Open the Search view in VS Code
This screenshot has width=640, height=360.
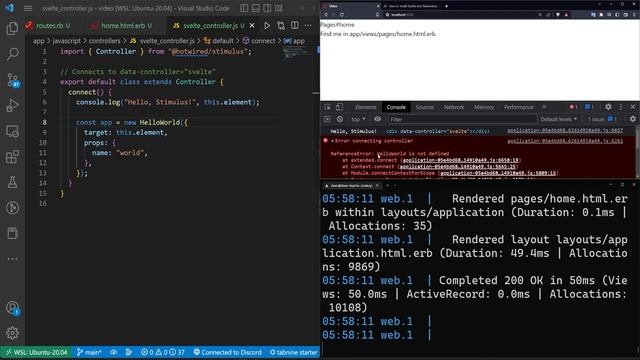coord(12,53)
